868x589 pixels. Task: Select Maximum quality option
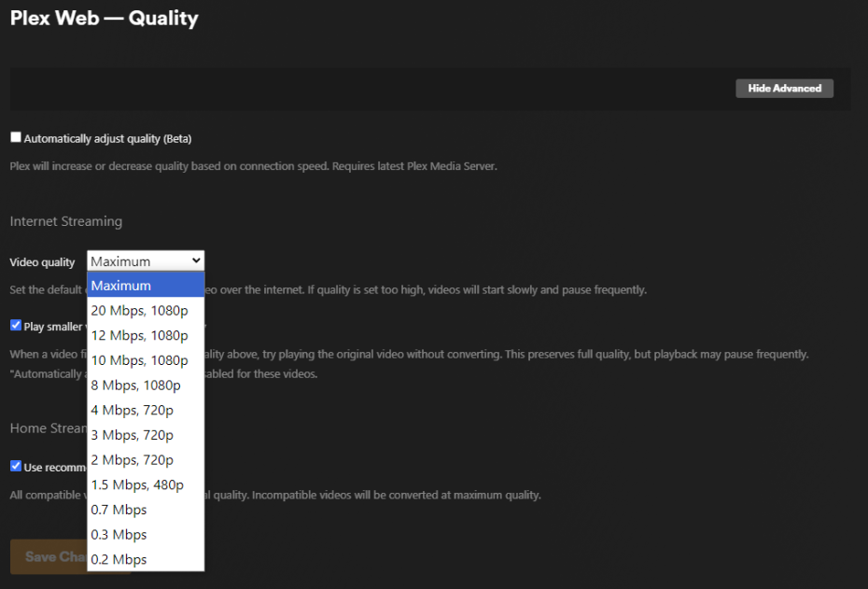coord(145,286)
